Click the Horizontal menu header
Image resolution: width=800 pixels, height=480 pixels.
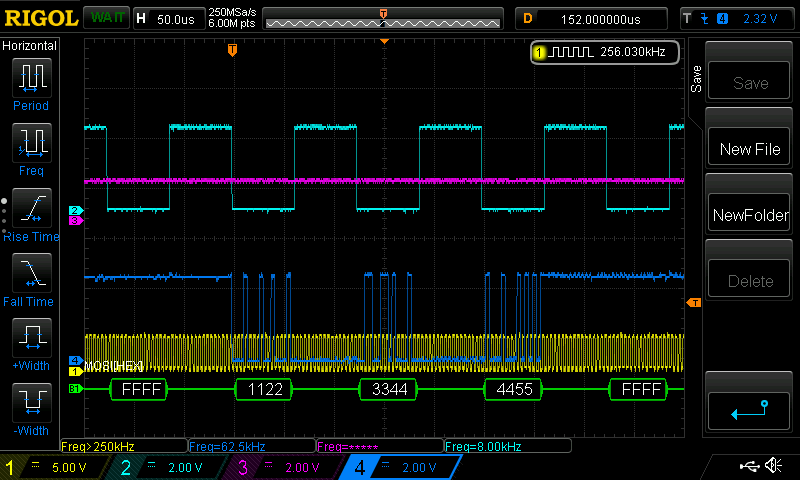point(30,46)
